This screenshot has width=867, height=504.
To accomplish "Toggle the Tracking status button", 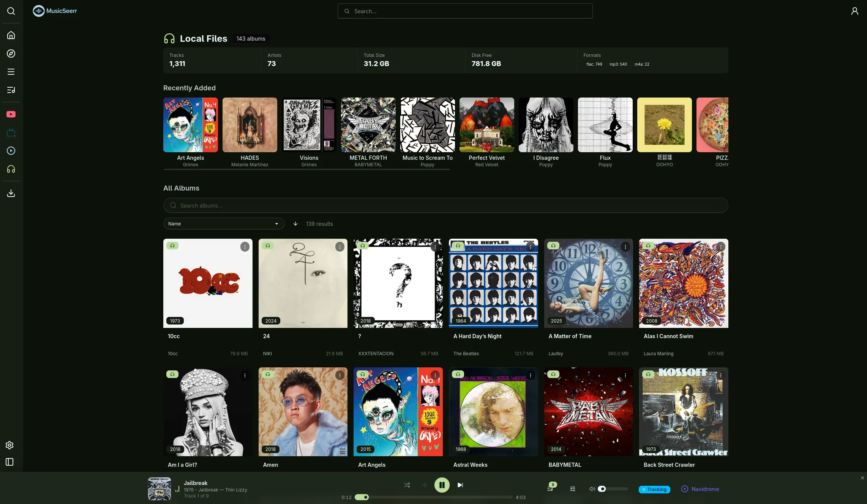I will point(654,489).
